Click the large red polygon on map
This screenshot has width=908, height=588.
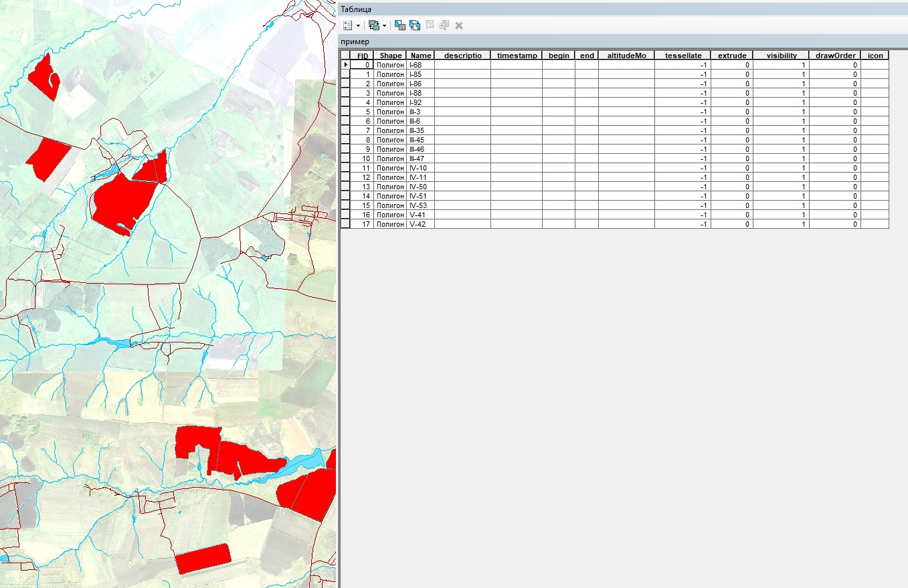(x=124, y=201)
